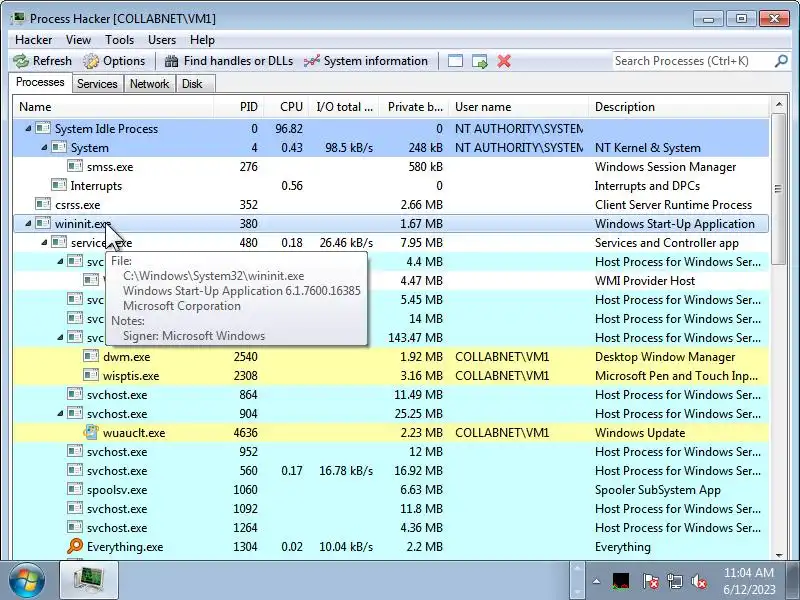Collapse the System Idle Process tree node
The width and height of the screenshot is (800, 600).
(28, 129)
